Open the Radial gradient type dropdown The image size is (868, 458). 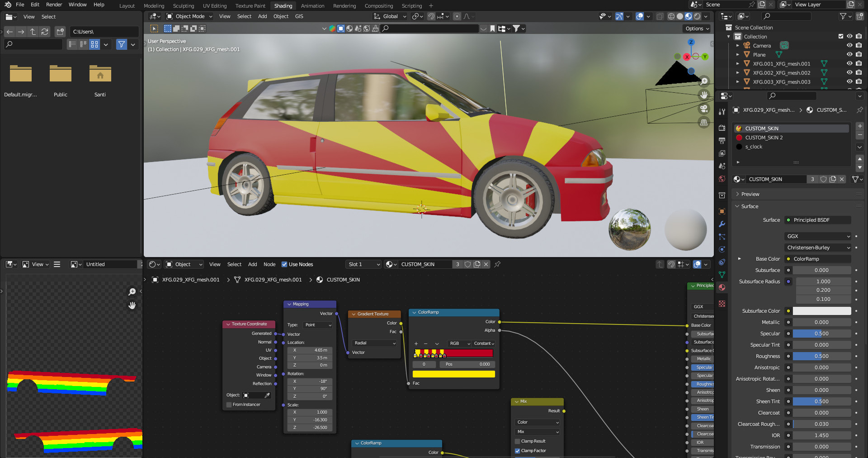click(x=375, y=343)
